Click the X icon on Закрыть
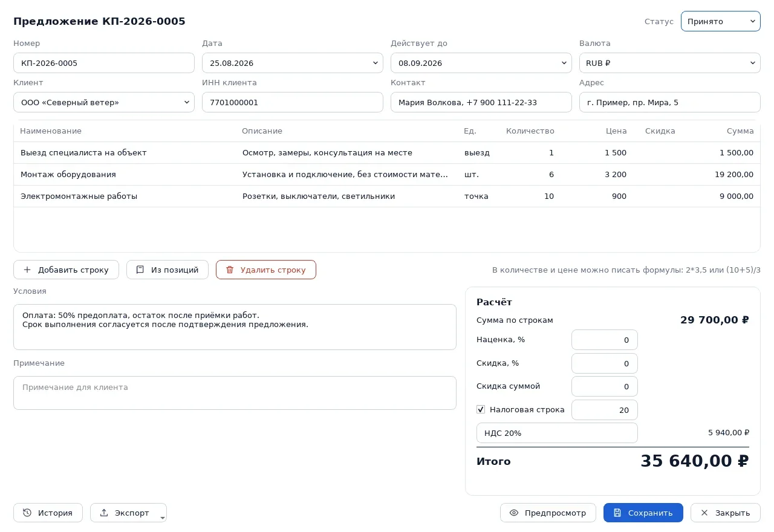This screenshot has width=774, height=532. pos(704,513)
